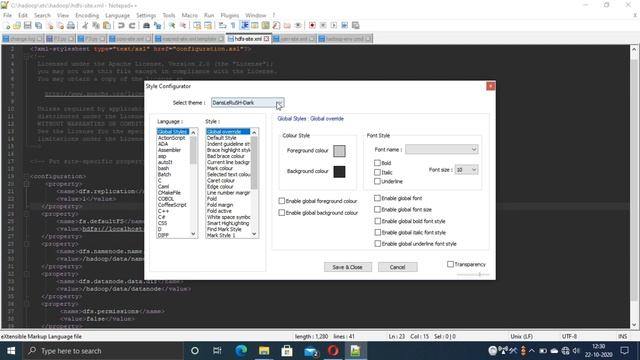Close the Style Configurator dialog
Screen dimensions: 640x360
(x=491, y=86)
